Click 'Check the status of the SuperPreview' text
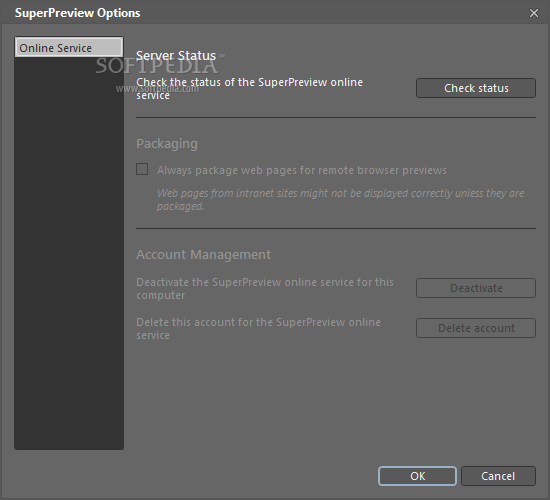 [249, 88]
